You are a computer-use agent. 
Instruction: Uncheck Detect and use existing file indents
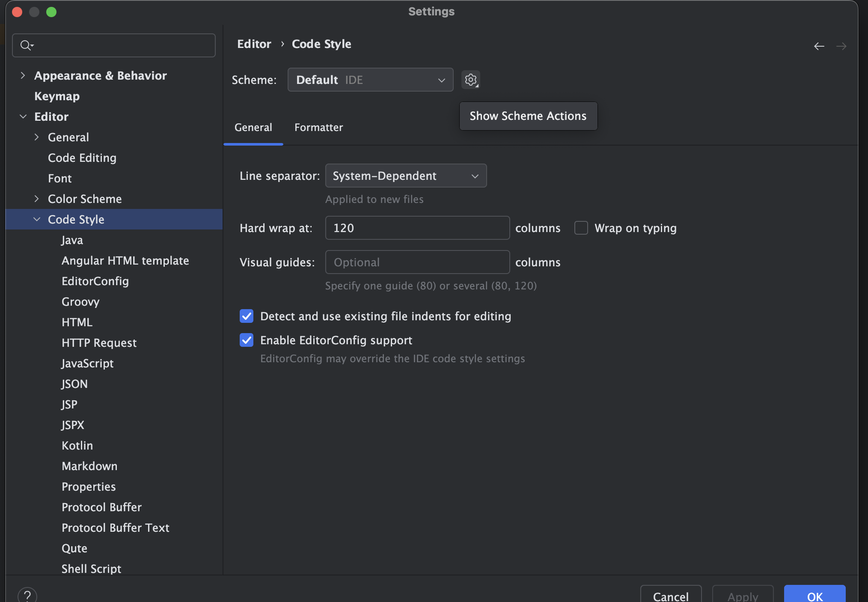coord(247,316)
